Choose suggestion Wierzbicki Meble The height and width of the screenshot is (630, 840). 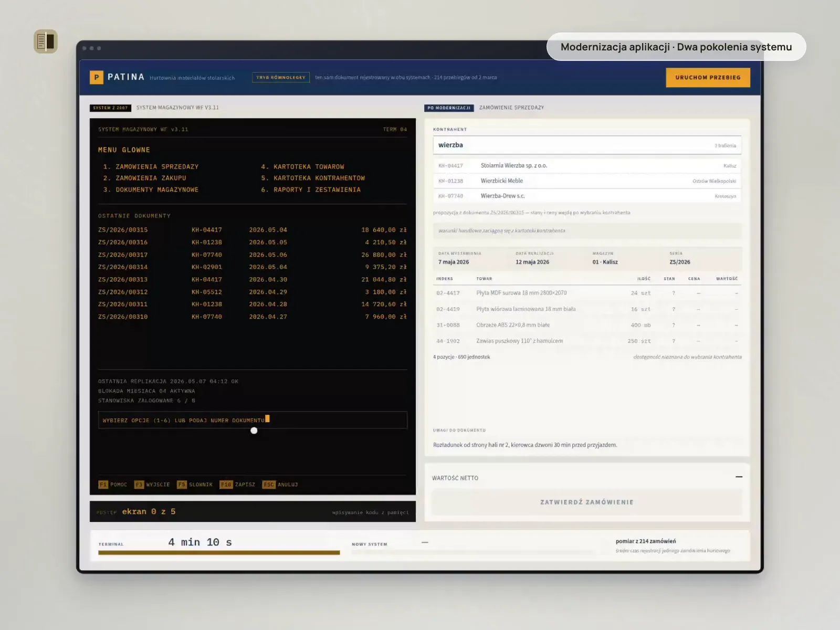587,181
